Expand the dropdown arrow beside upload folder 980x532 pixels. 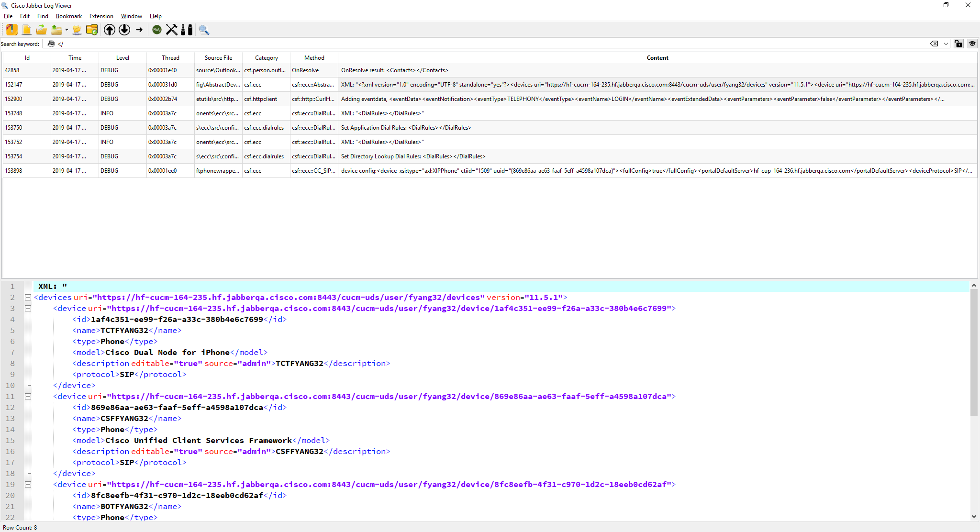(67, 30)
